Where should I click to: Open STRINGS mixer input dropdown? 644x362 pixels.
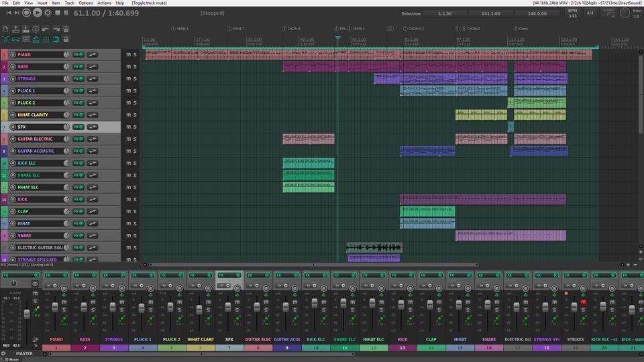pos(109,286)
